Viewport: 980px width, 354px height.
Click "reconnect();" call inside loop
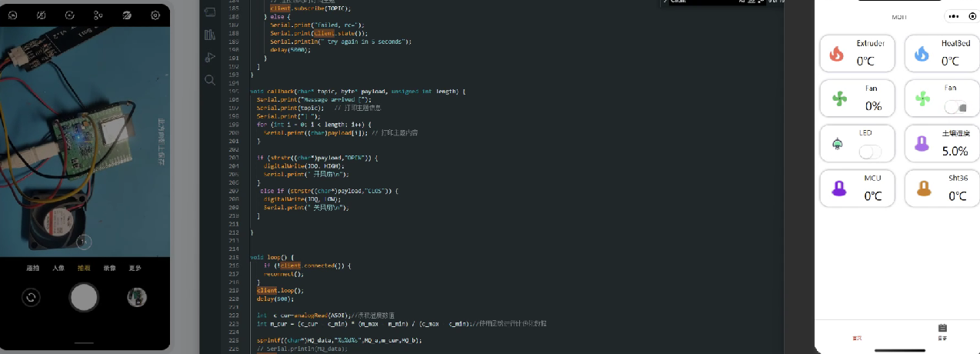(284, 273)
